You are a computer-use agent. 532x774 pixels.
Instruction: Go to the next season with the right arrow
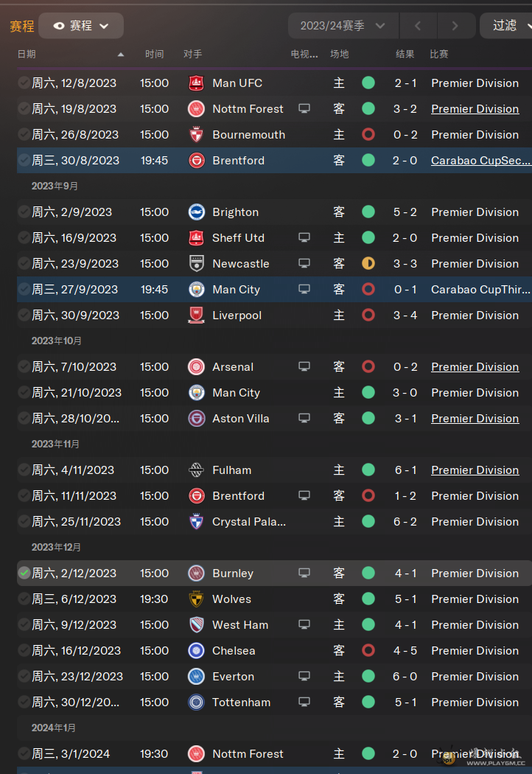(455, 26)
